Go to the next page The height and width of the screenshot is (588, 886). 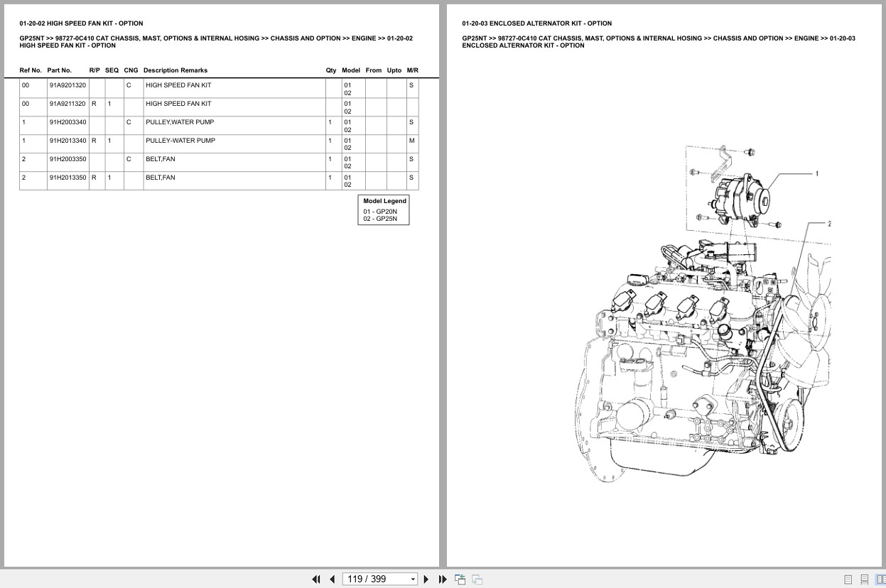pyautogui.click(x=426, y=579)
